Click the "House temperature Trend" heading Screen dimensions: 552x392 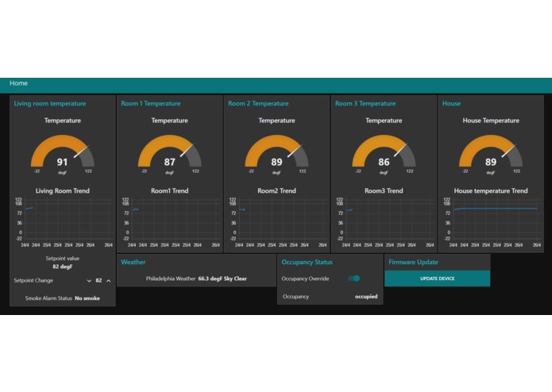[491, 190]
